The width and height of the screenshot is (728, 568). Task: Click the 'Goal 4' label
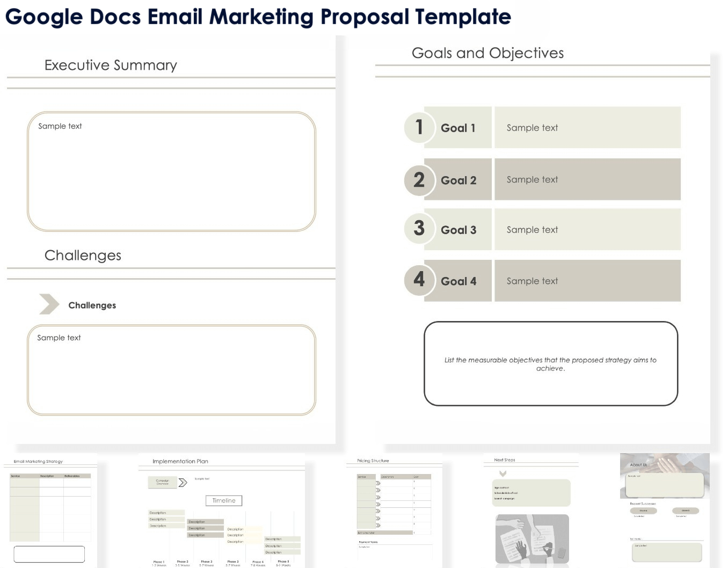tap(458, 281)
